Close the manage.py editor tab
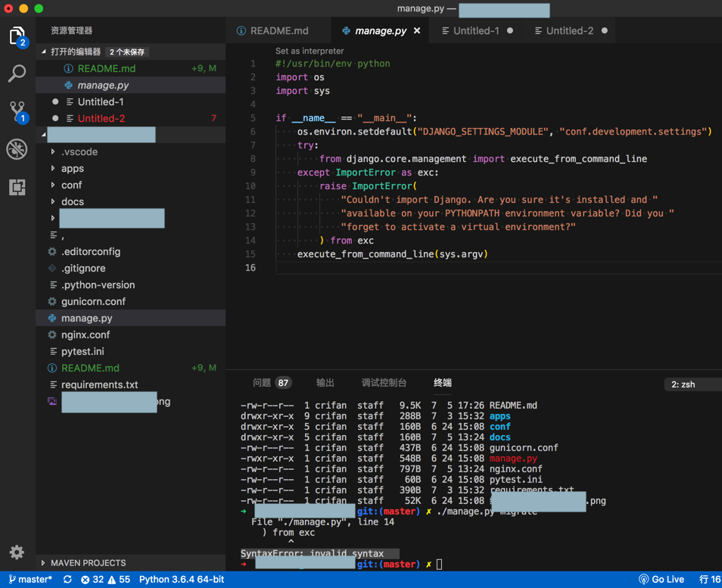Viewport: 722px width, 588px height. (417, 31)
